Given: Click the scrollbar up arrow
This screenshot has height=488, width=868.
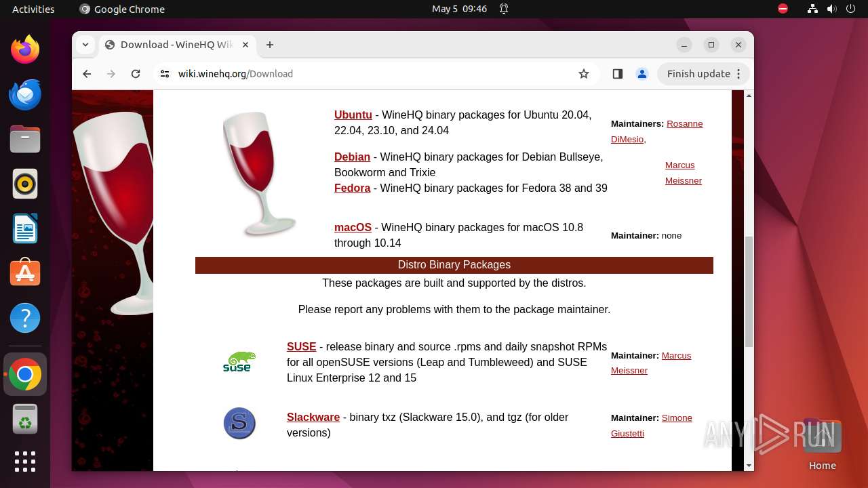Looking at the screenshot, I should click(749, 95).
